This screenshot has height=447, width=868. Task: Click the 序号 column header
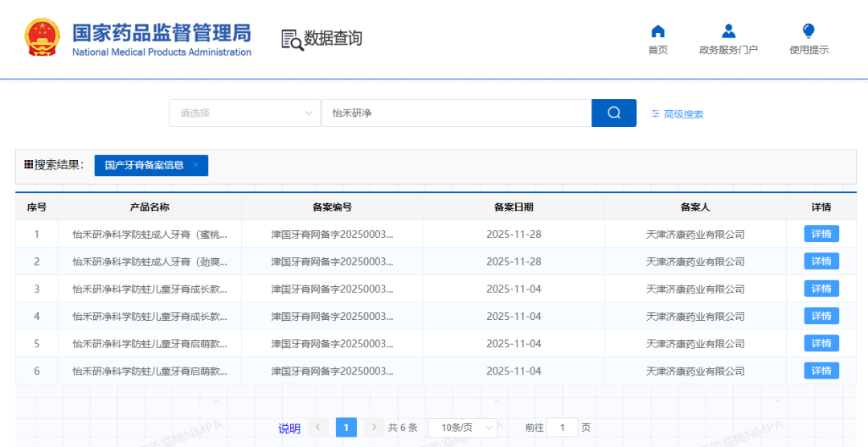36,207
